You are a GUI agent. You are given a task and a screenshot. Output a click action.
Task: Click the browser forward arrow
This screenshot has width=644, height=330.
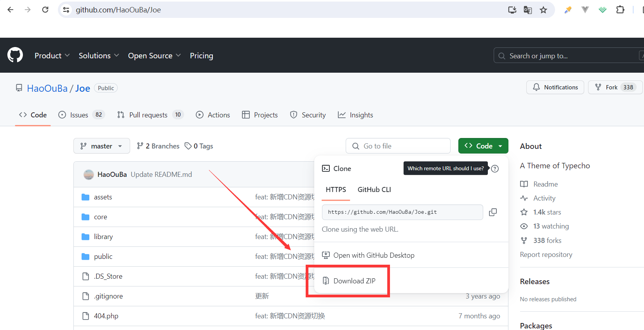(28, 10)
